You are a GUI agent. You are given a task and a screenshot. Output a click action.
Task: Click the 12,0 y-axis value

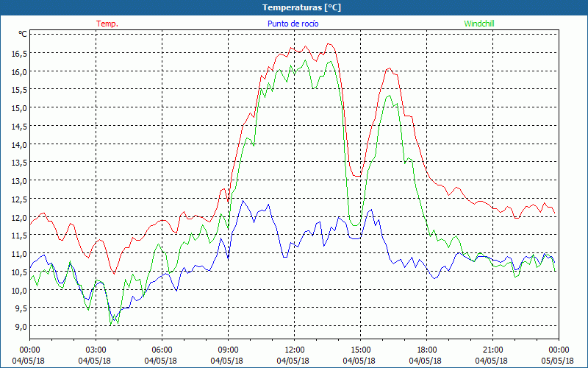point(19,217)
